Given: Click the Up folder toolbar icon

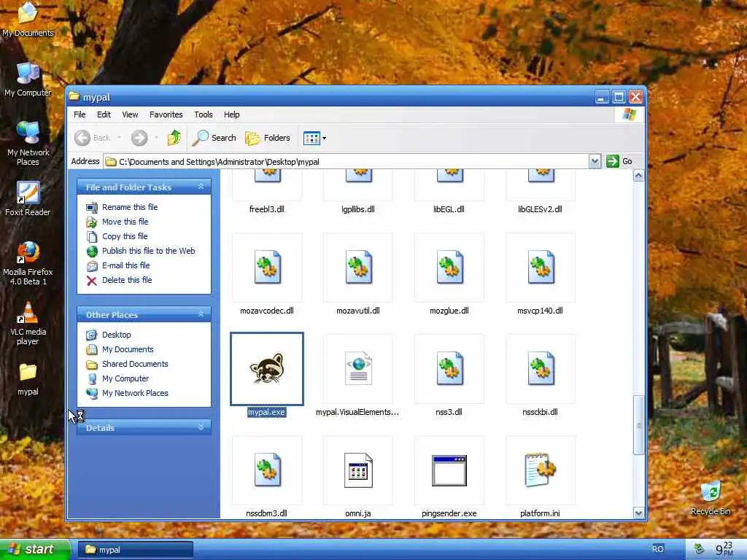Looking at the screenshot, I should [x=174, y=138].
